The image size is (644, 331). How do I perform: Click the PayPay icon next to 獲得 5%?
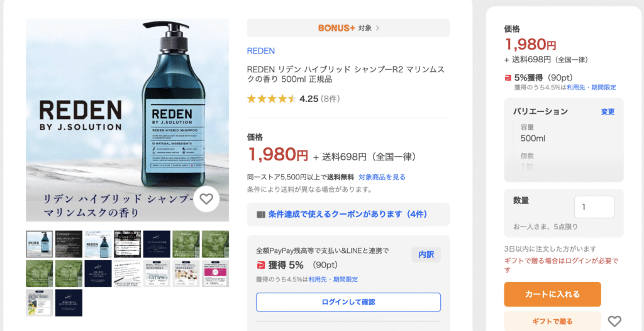pyautogui.click(x=261, y=266)
